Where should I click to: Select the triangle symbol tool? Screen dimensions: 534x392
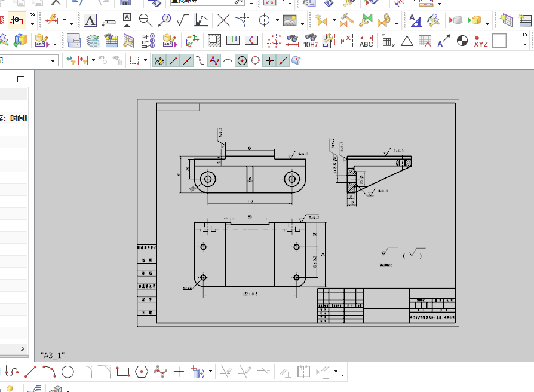click(407, 41)
